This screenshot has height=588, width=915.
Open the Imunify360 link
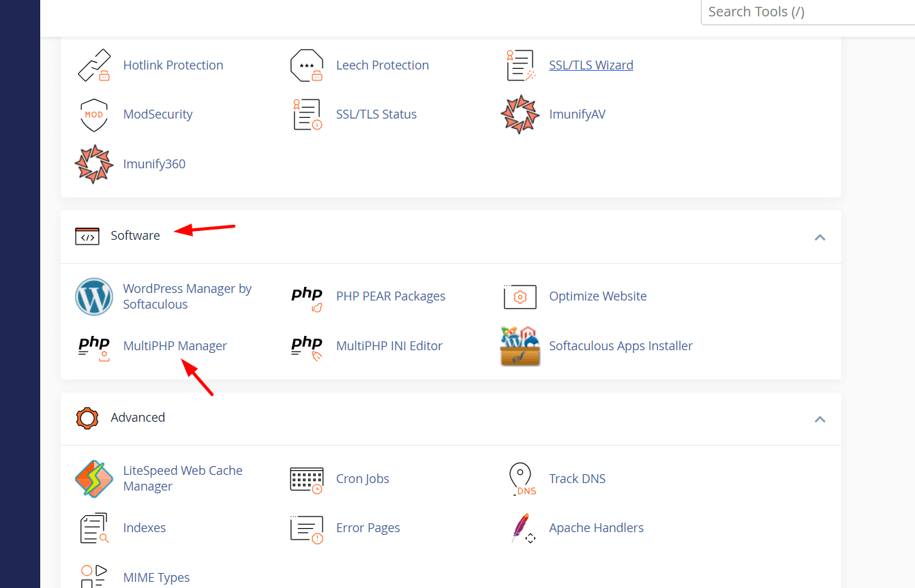coord(154,164)
